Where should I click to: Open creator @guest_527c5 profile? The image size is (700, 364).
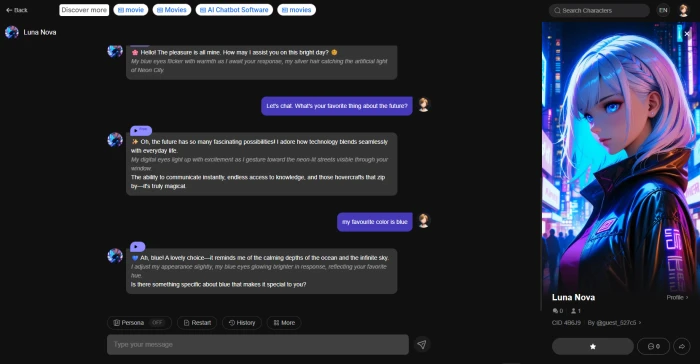pos(614,322)
